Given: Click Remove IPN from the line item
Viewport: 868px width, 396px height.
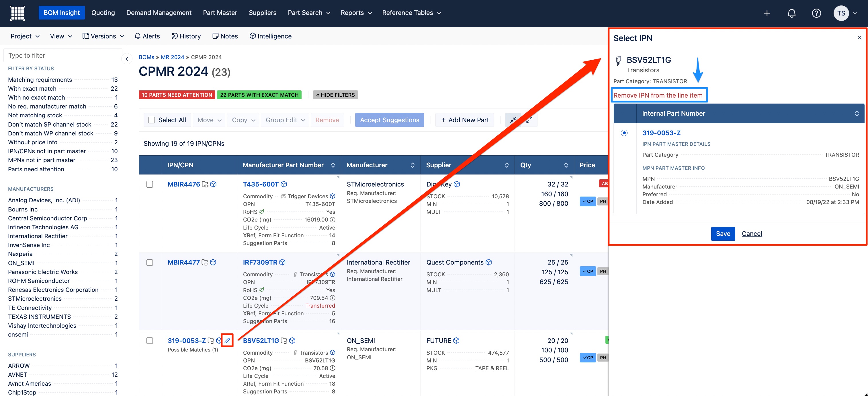Looking at the screenshot, I should coord(658,96).
